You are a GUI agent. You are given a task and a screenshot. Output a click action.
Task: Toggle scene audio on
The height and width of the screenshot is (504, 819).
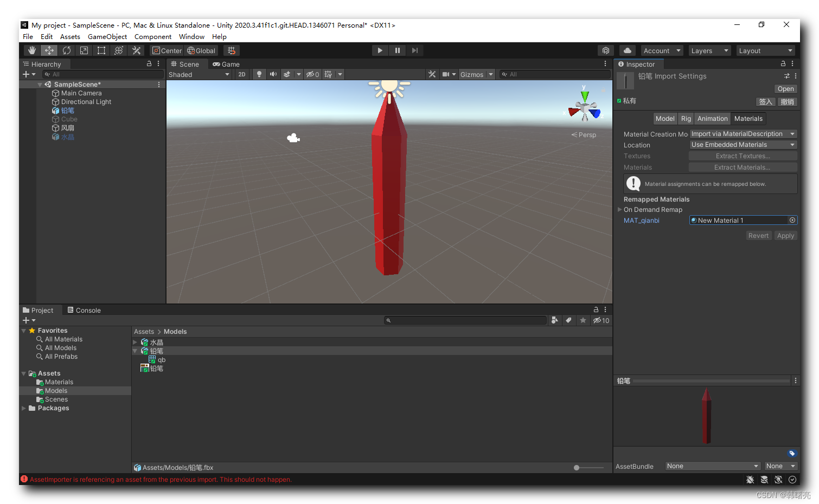click(x=273, y=74)
